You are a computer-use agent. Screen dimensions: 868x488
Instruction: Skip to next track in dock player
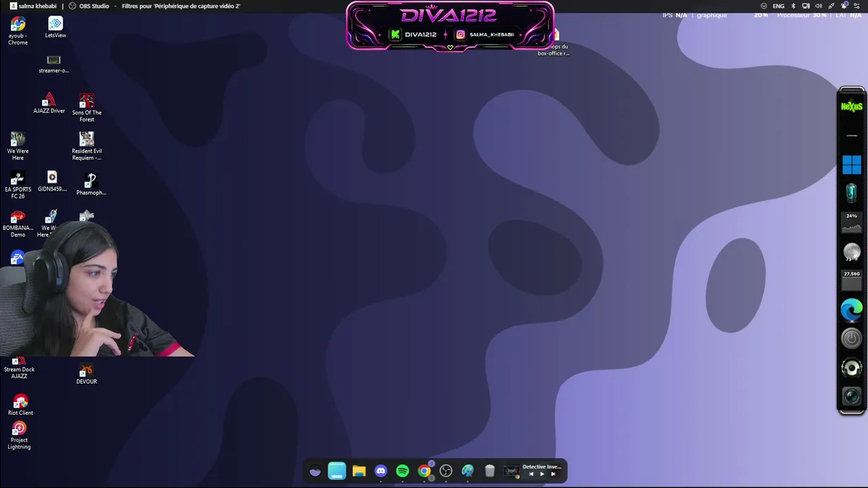pyautogui.click(x=553, y=474)
